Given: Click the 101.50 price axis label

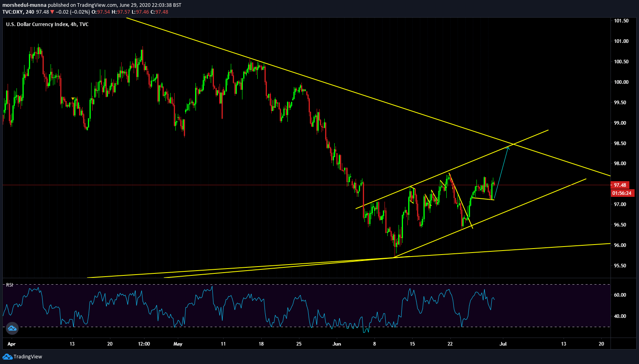Looking at the screenshot, I should point(621,21).
